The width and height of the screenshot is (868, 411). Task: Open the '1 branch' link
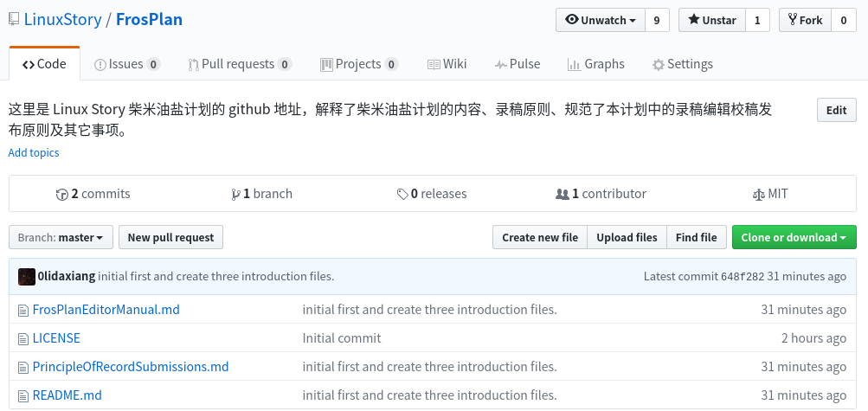(x=262, y=194)
